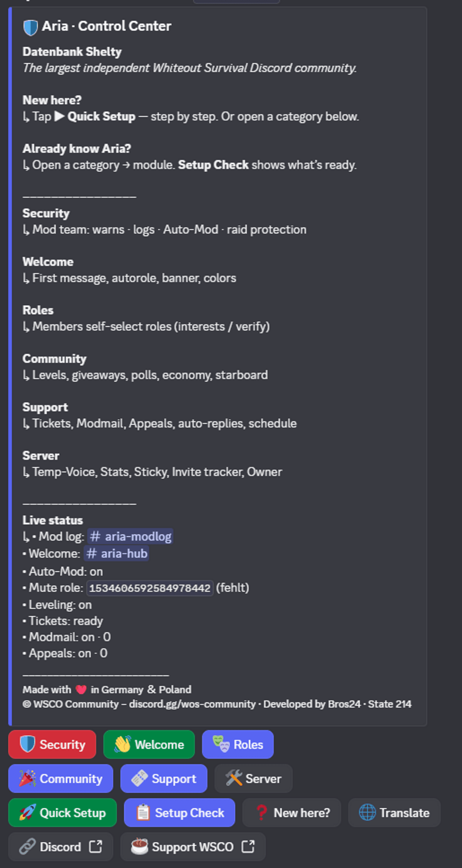Click the globe icon on Translate button
462x868 pixels.
367,813
